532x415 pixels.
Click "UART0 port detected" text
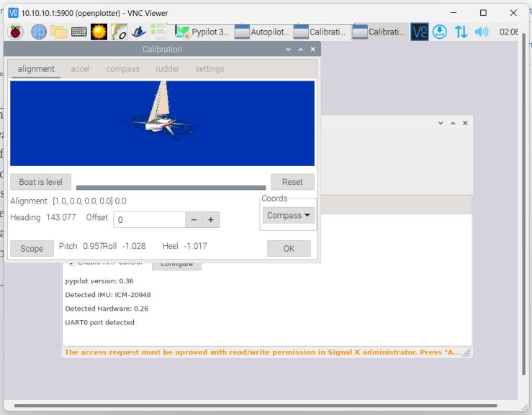pyautogui.click(x=99, y=322)
